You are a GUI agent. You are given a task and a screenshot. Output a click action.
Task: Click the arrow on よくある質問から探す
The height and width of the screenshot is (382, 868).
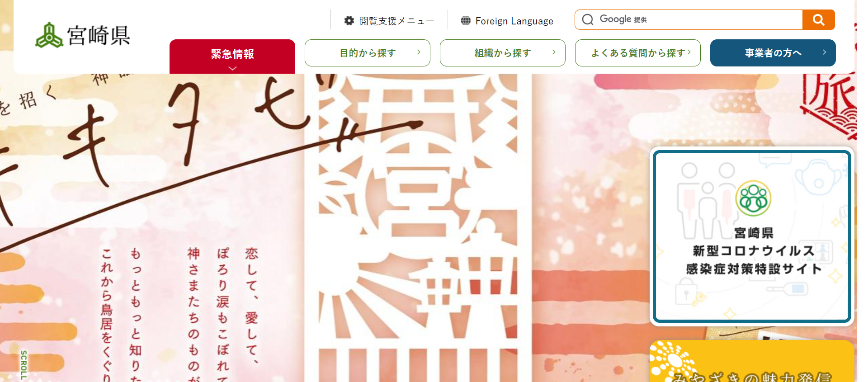(x=689, y=52)
